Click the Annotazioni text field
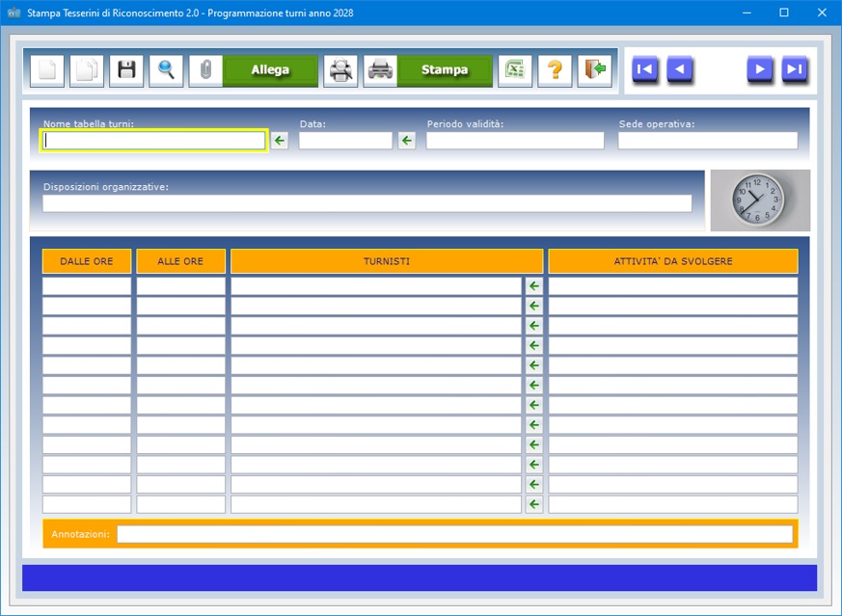The image size is (842, 616). pyautogui.click(x=455, y=534)
